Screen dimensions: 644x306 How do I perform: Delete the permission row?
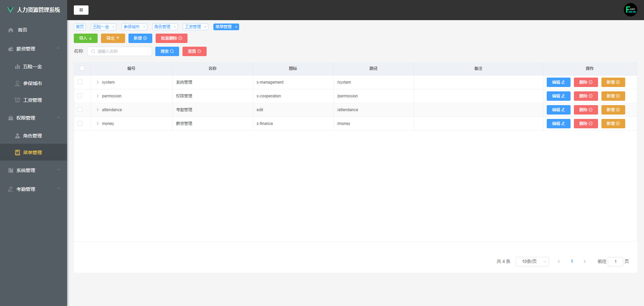[586, 96]
